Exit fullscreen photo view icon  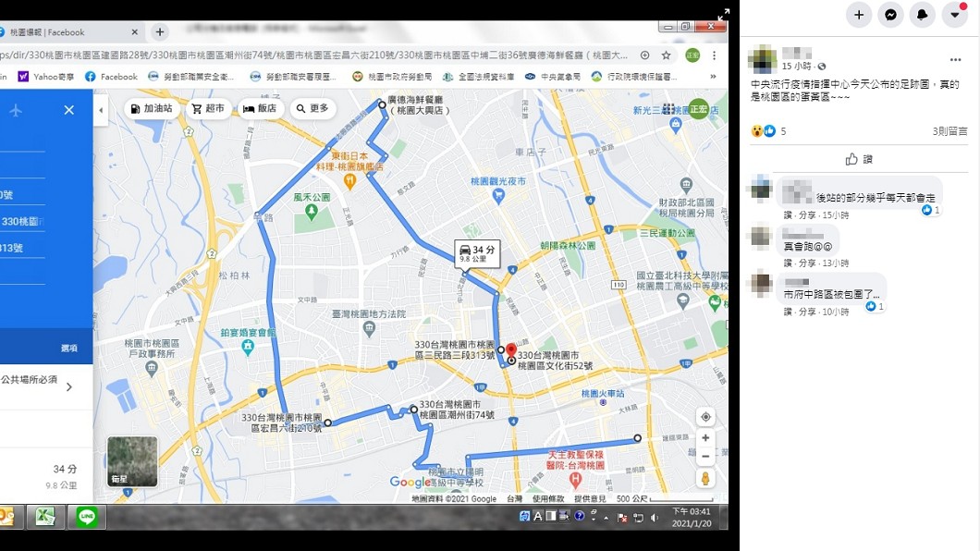tap(723, 15)
